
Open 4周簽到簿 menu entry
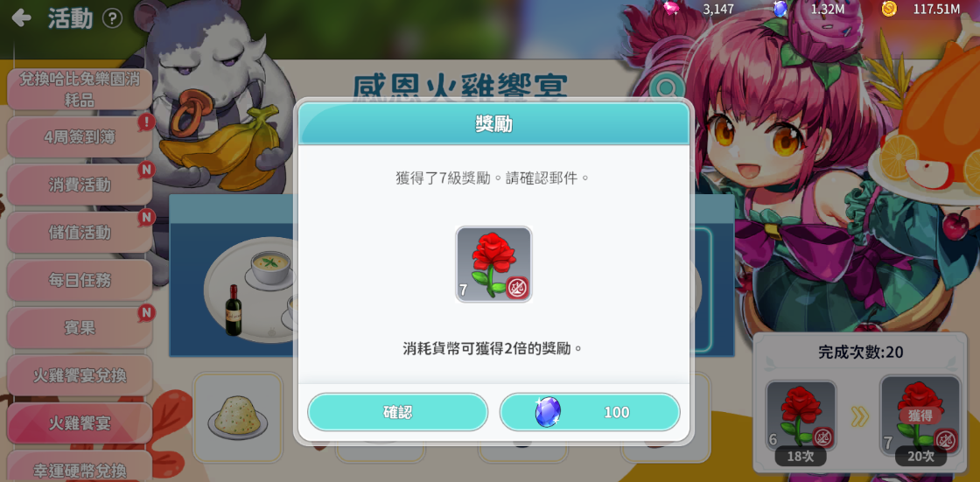[80, 137]
